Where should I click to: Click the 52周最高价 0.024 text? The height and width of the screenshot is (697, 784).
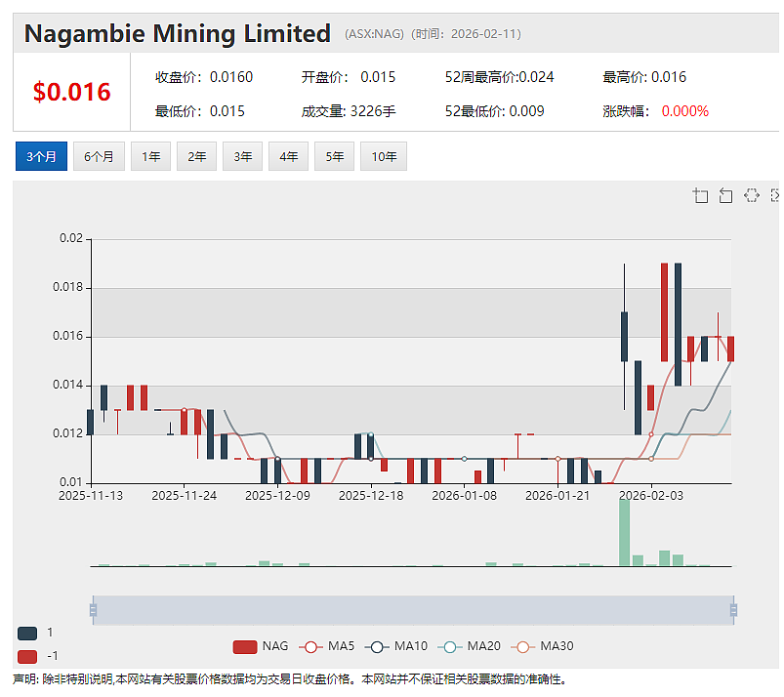(500, 77)
